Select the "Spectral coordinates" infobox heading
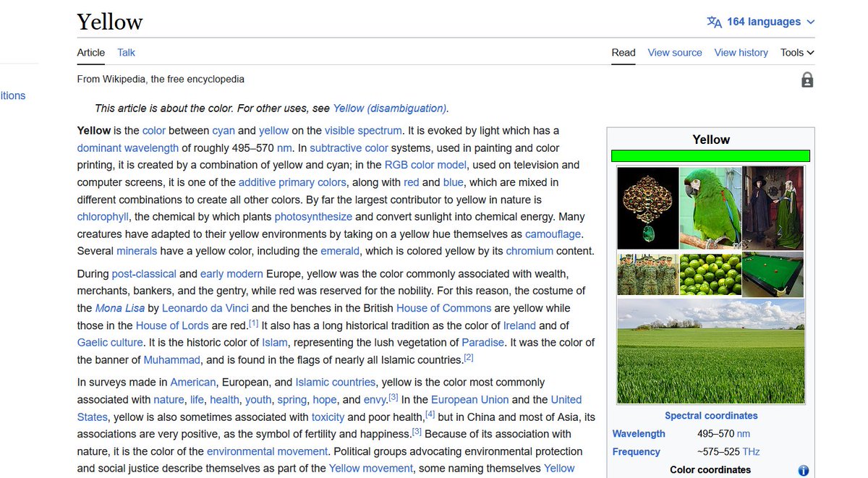The image size is (868, 478). click(x=711, y=416)
